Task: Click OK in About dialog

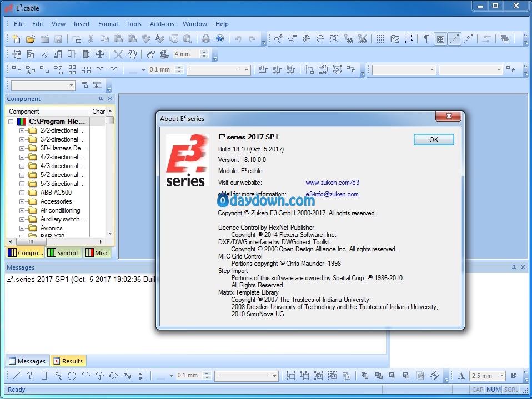Action: pos(434,140)
